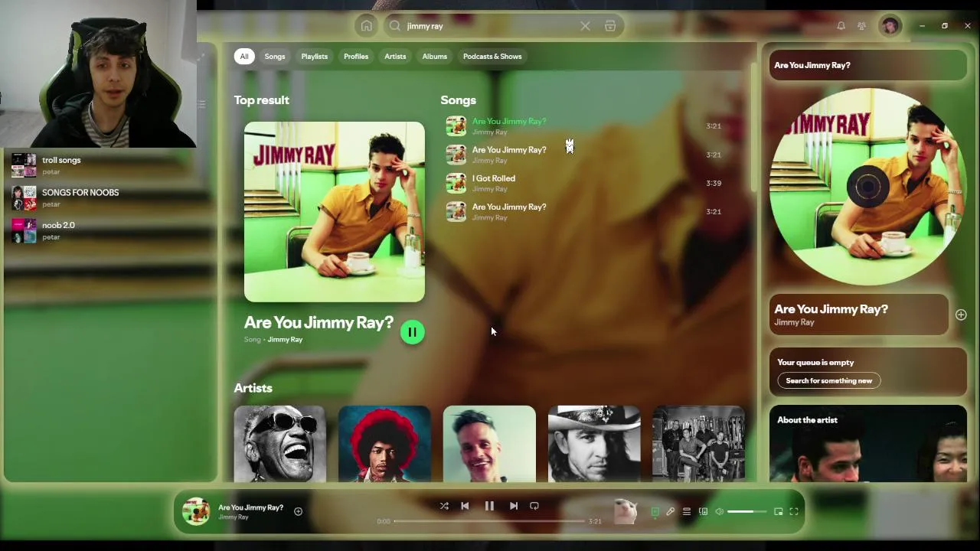
Task: Select the 'I Got Rolled' song row
Action: [x=584, y=183]
